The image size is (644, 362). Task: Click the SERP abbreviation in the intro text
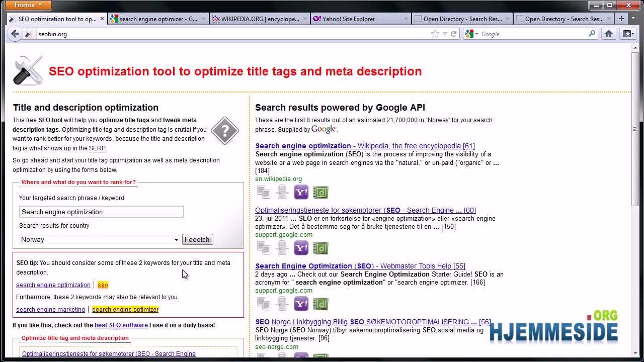pyautogui.click(x=97, y=148)
